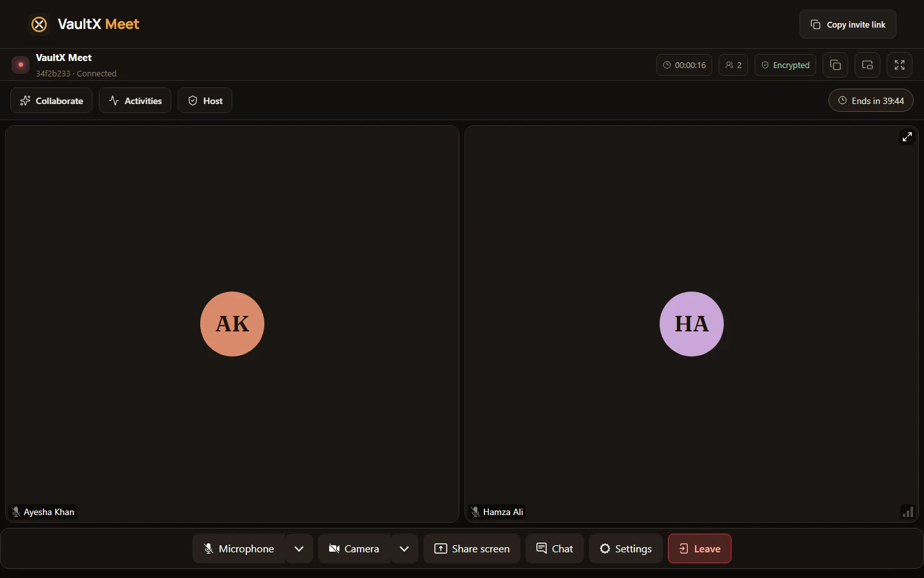This screenshot has width=924, height=578.
Task: Open the Activities menu
Action: click(135, 101)
